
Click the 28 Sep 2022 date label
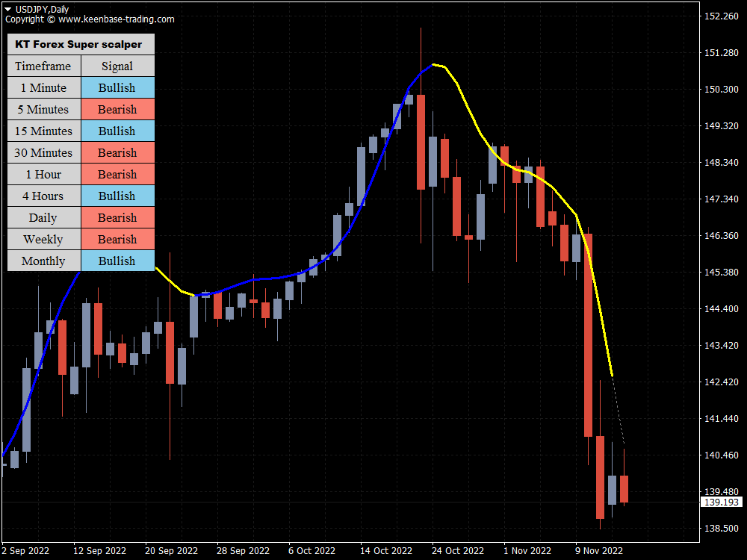pyautogui.click(x=243, y=551)
